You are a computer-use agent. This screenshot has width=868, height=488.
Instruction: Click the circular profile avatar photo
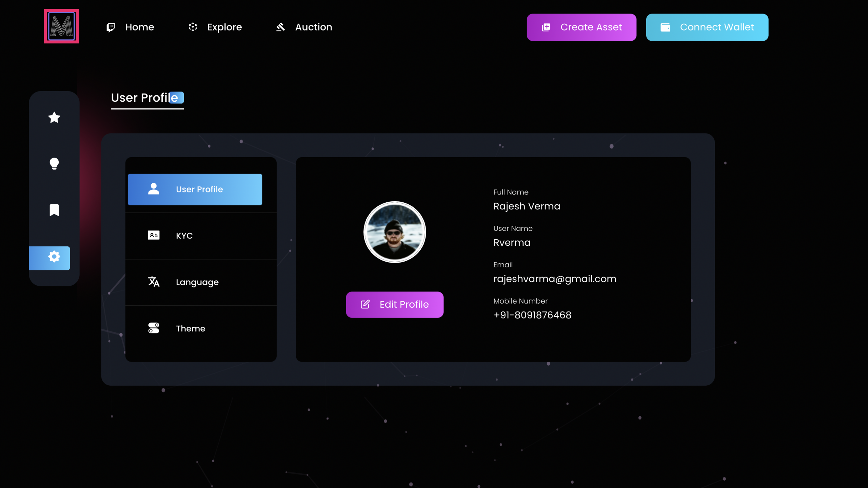pos(394,232)
